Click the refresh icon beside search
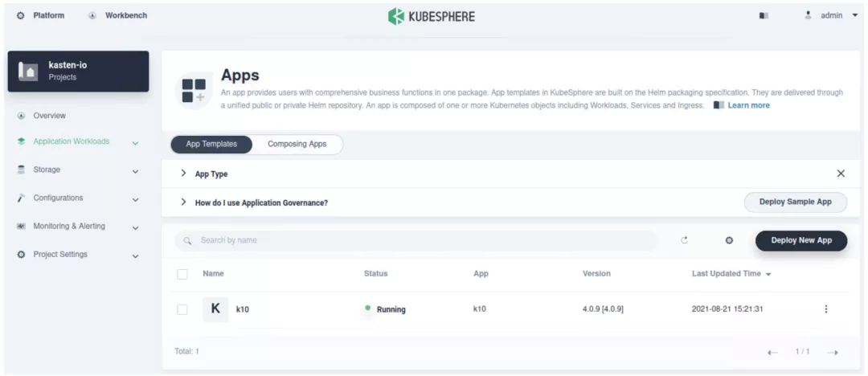The image size is (868, 376). point(684,240)
